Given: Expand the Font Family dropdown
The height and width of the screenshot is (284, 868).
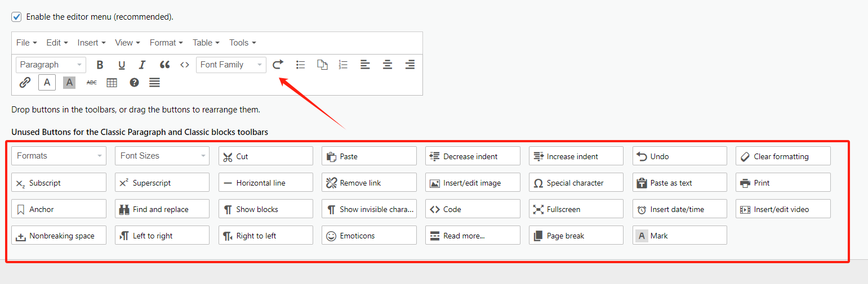Looking at the screenshot, I should click(231, 65).
